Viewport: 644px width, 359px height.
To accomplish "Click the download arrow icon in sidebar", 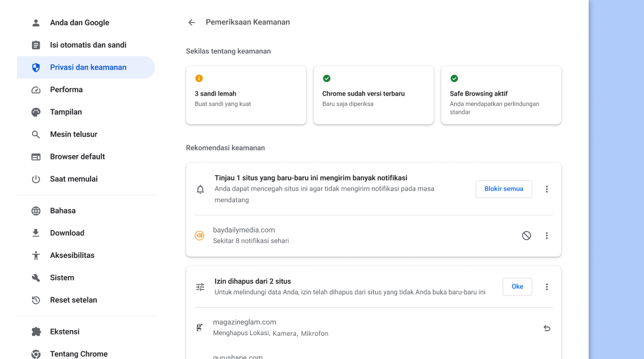I will (x=36, y=233).
